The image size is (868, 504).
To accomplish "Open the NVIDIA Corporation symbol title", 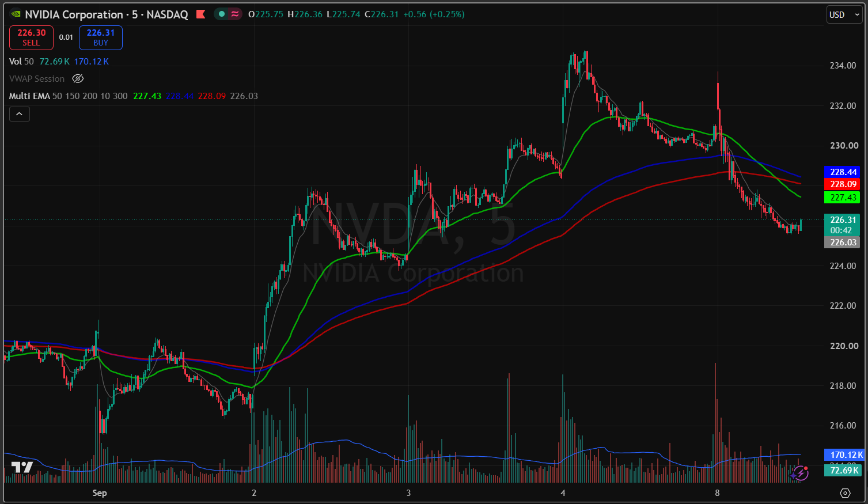I will point(74,14).
